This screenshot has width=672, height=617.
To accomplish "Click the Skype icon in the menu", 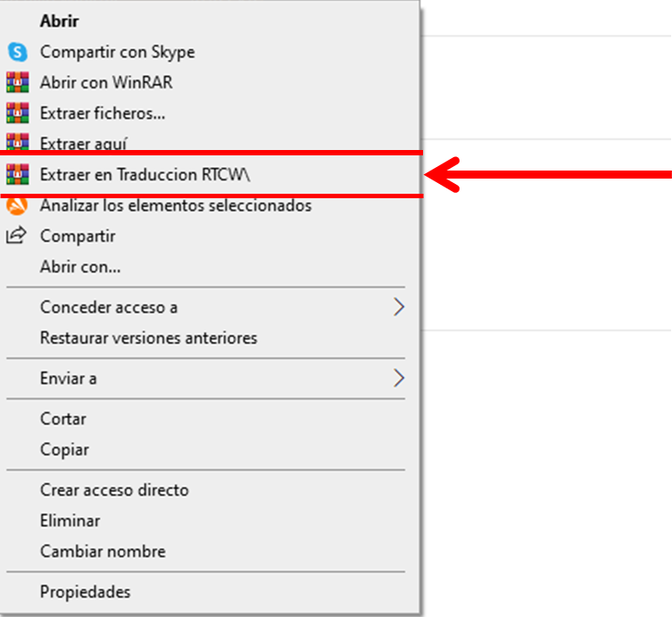I will point(17,53).
